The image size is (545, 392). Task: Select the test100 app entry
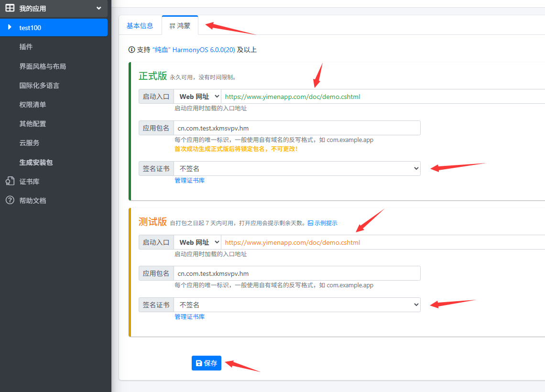click(54, 27)
